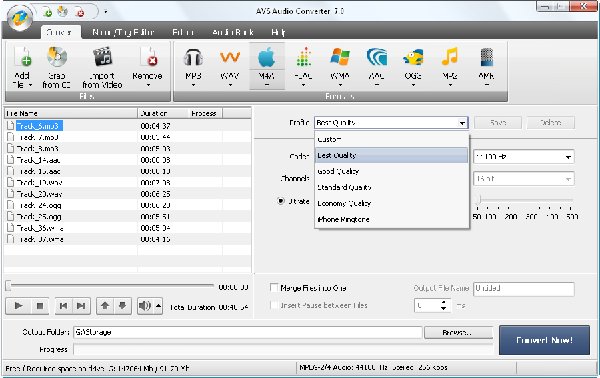Screen dimensions: 600x378
Task: Choose iPhone Ringtone from the profile list
Action: click(391, 220)
